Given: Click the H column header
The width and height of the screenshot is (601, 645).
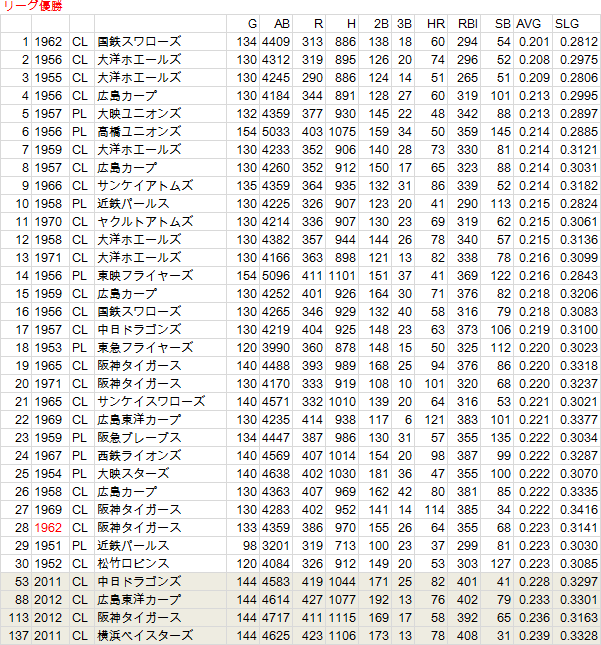Looking at the screenshot, I should click(x=351, y=24).
